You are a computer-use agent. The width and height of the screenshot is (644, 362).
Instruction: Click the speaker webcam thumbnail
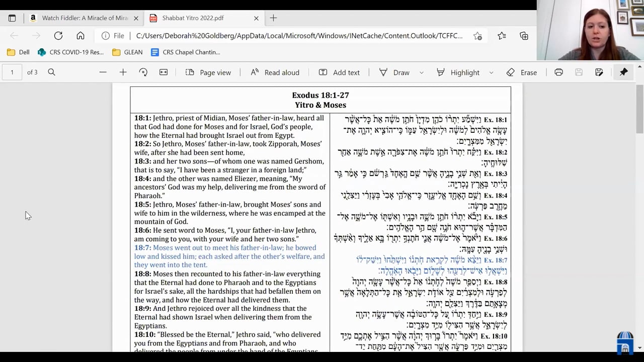coord(590,30)
